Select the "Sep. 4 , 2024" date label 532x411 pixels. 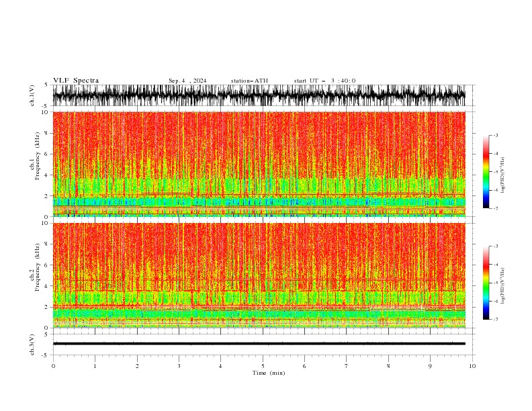(187, 81)
